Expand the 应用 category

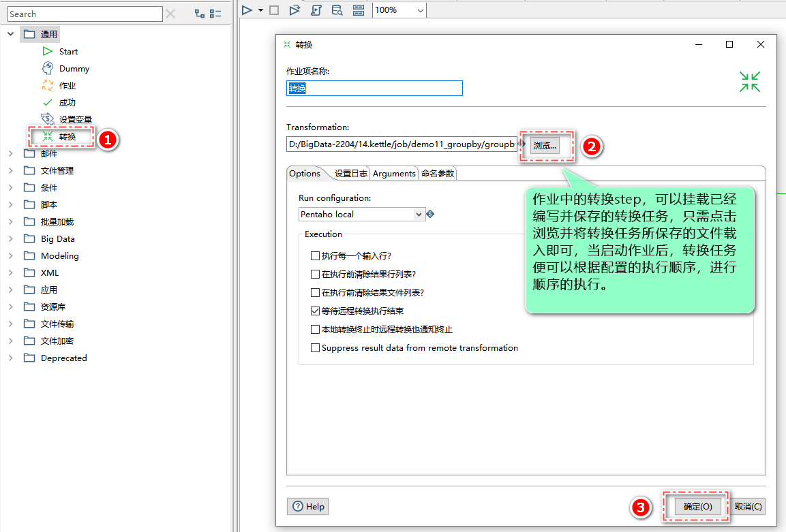point(10,290)
